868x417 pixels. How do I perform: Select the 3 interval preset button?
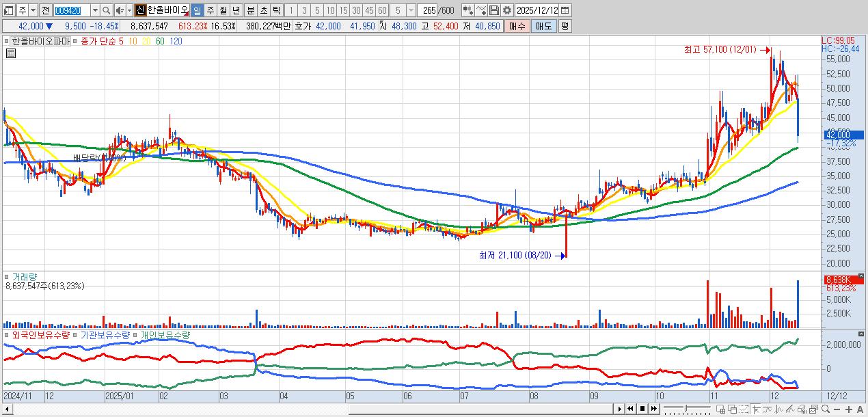click(304, 10)
